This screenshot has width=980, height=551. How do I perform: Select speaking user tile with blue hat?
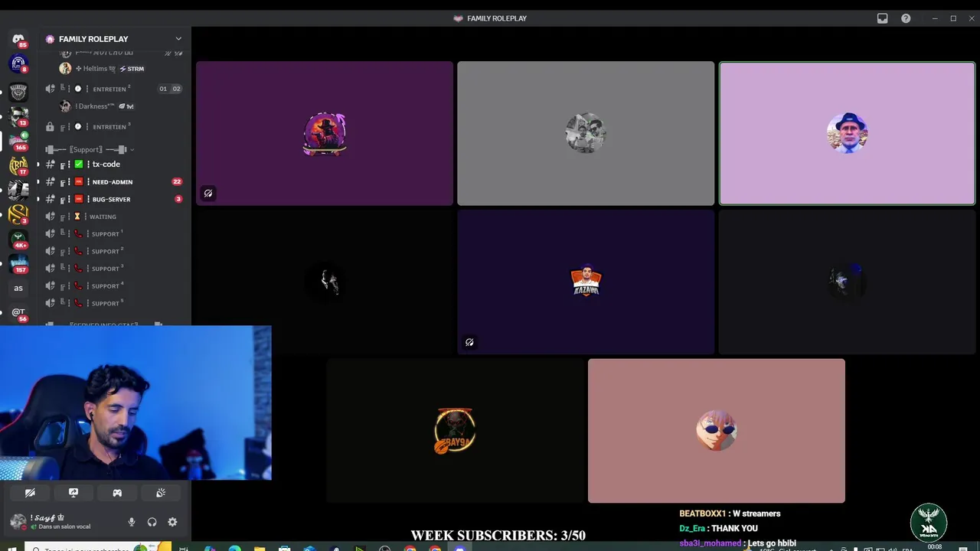847,134
